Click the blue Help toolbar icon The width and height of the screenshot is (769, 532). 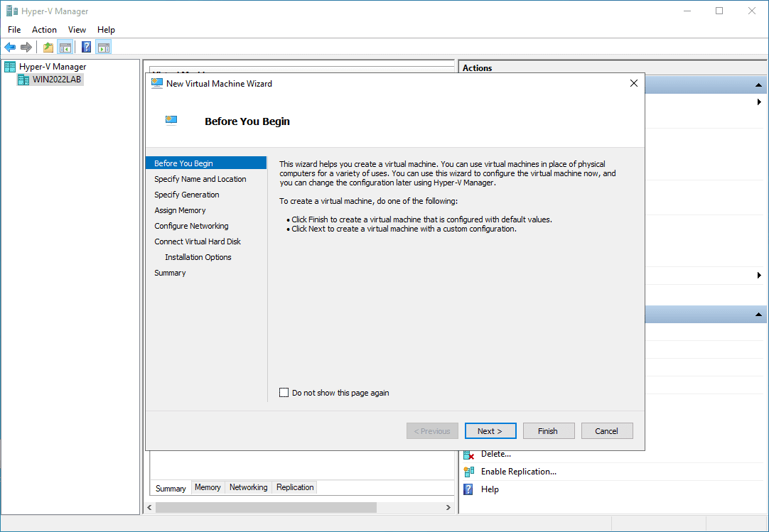[86, 47]
